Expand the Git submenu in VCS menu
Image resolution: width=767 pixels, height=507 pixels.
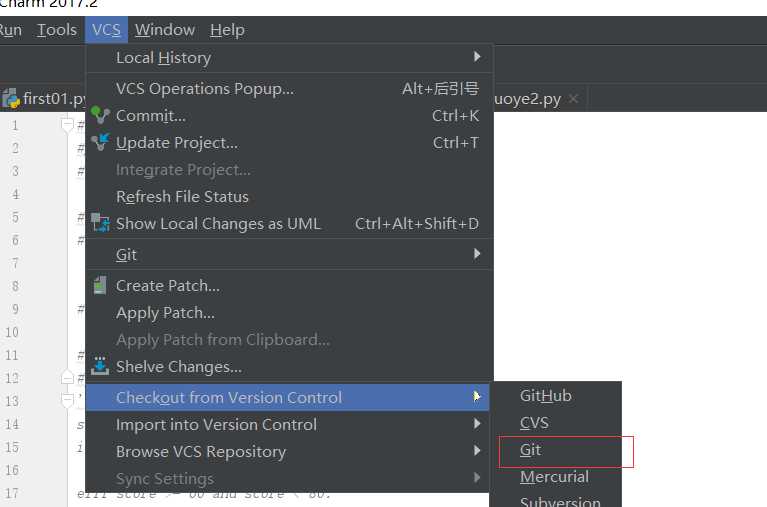coord(289,254)
